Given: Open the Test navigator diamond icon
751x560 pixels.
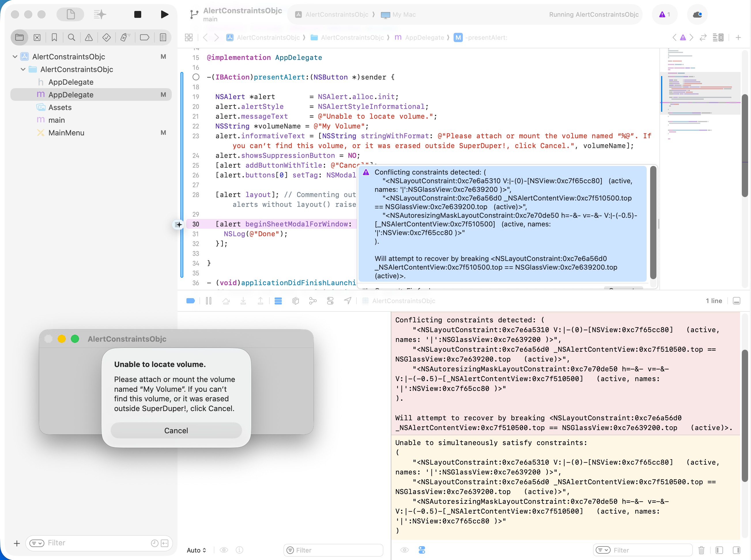Looking at the screenshot, I should 106,37.
